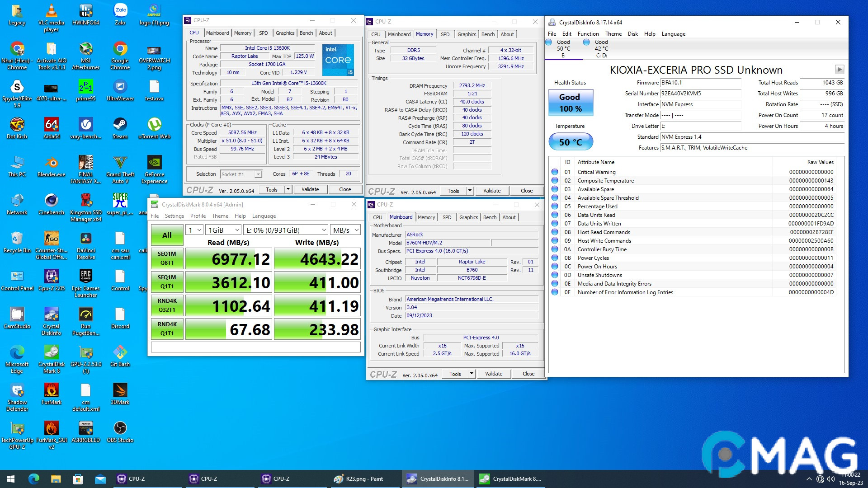Switch to the SPD tab in CPU-Z memory window

(445, 34)
